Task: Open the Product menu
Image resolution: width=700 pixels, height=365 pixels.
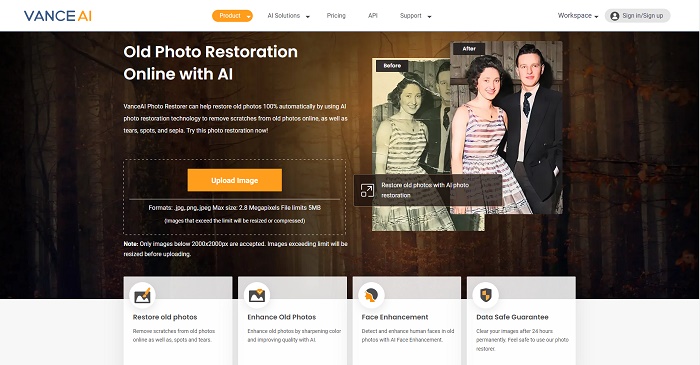Action: tap(232, 16)
